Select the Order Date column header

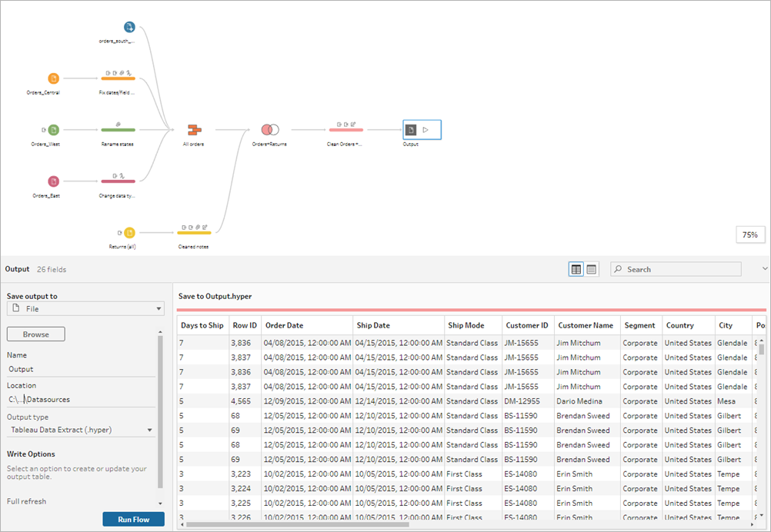click(307, 325)
